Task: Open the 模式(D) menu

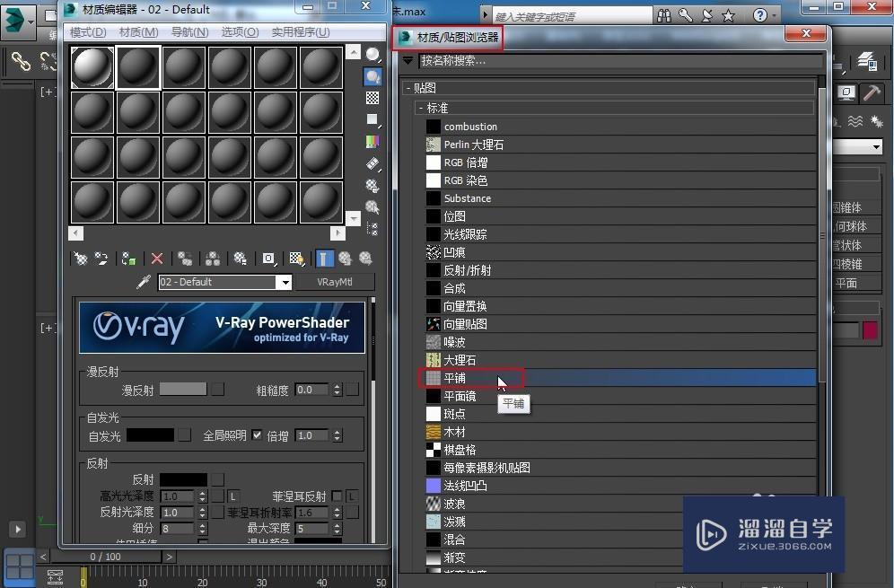Action: 88,32
